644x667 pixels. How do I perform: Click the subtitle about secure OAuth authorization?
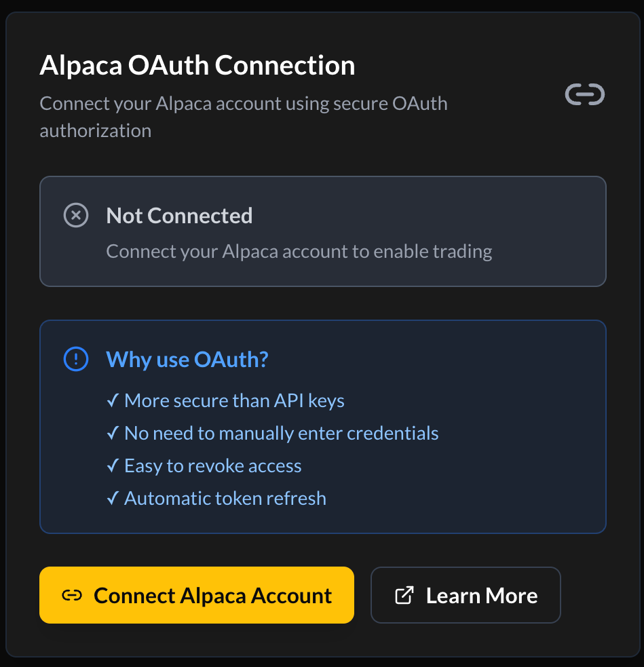coord(244,116)
